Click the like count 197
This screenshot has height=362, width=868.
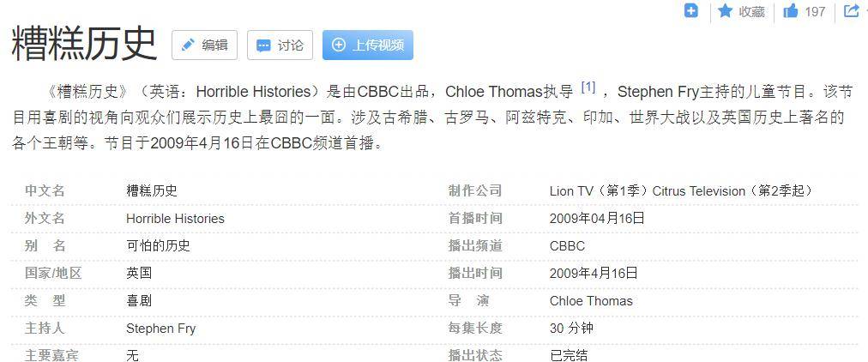point(815,12)
